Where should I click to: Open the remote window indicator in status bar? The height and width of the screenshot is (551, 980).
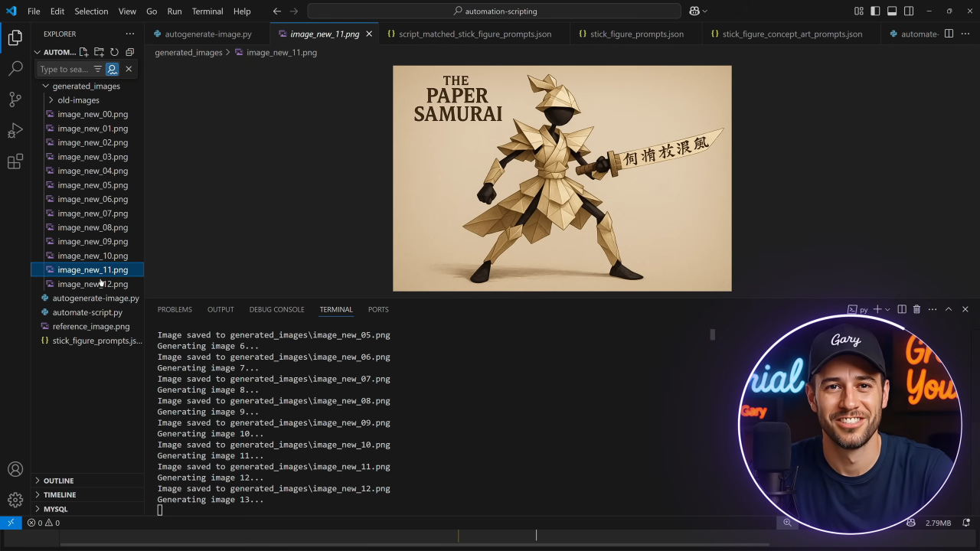click(11, 523)
